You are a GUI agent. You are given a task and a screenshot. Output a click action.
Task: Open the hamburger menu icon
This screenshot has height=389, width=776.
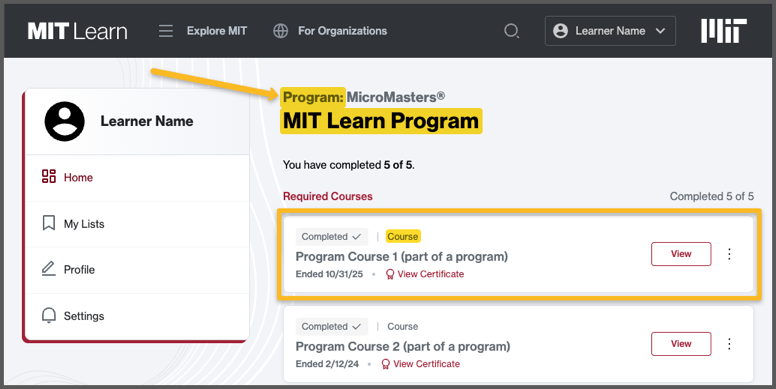(166, 31)
